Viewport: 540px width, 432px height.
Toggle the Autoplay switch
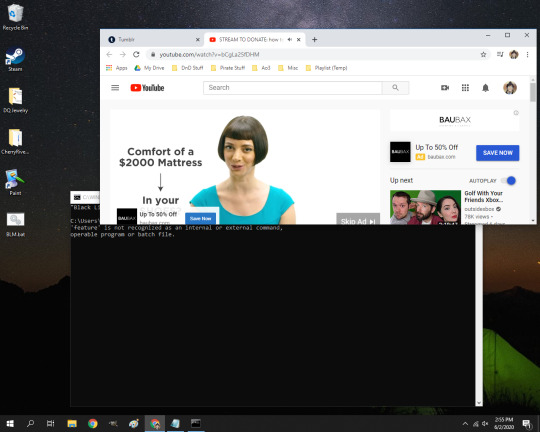[508, 181]
